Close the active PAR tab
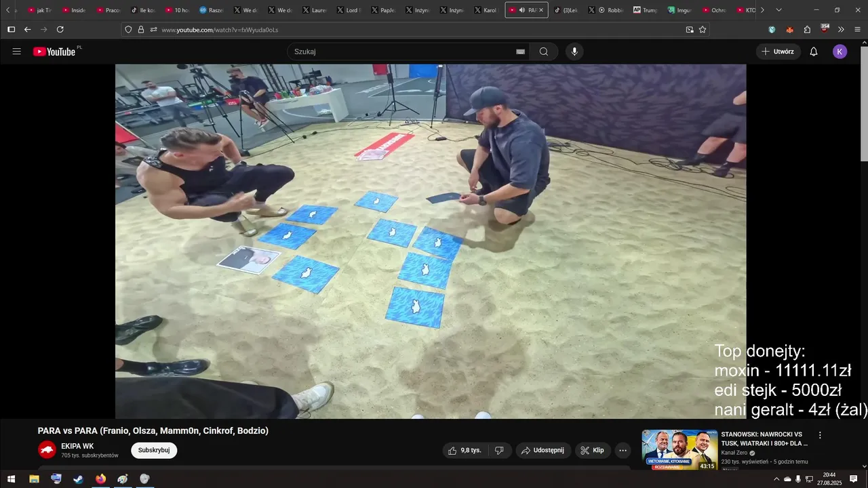868x488 pixels. tap(540, 10)
